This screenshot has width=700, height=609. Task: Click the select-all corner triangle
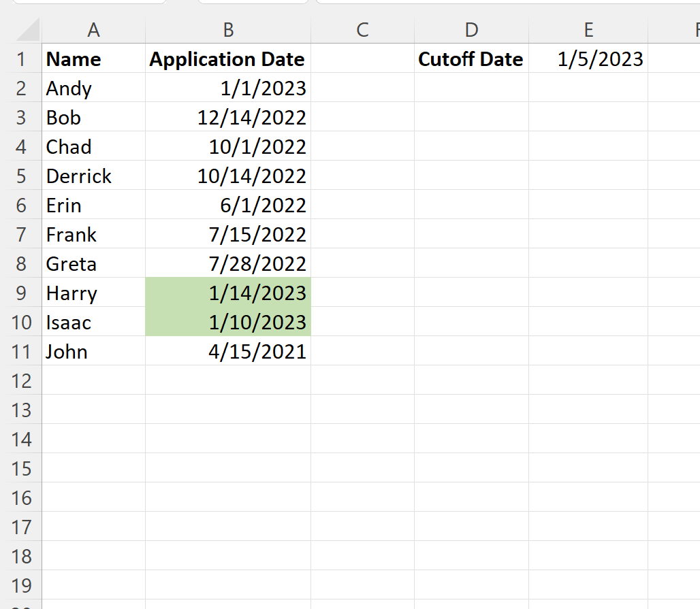(x=28, y=30)
